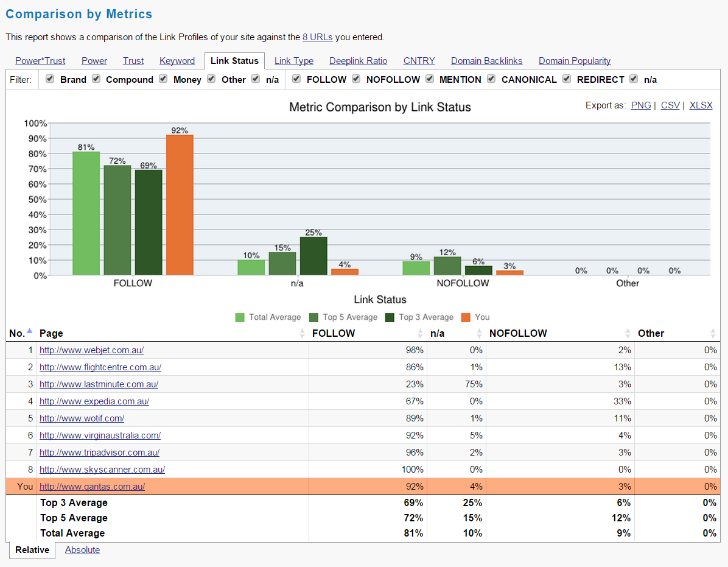Open the Domain Popularity tab
Viewport: 728px width, 567px height.
tap(574, 61)
